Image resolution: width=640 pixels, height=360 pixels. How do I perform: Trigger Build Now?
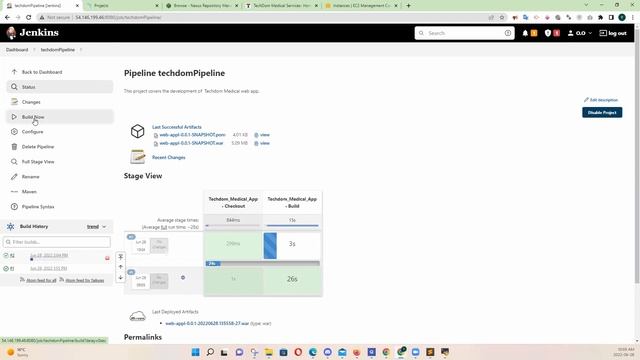[60, 117]
